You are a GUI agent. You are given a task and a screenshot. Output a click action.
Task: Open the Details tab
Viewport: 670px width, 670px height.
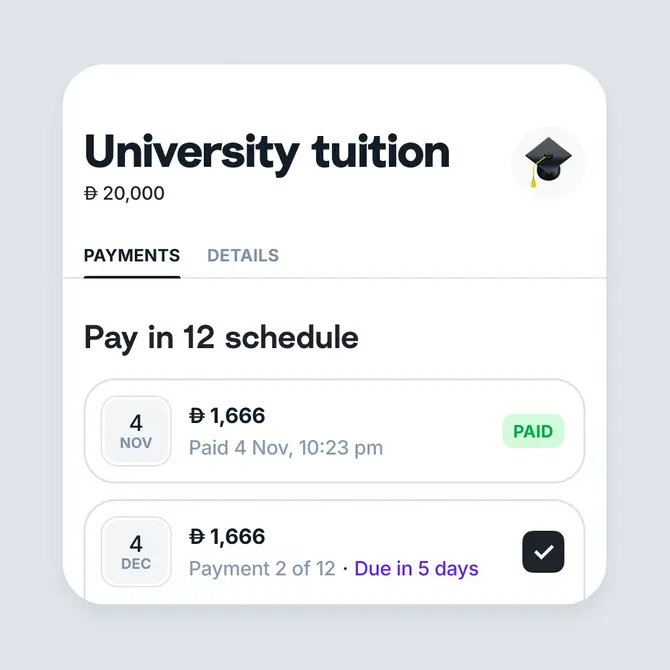243,256
